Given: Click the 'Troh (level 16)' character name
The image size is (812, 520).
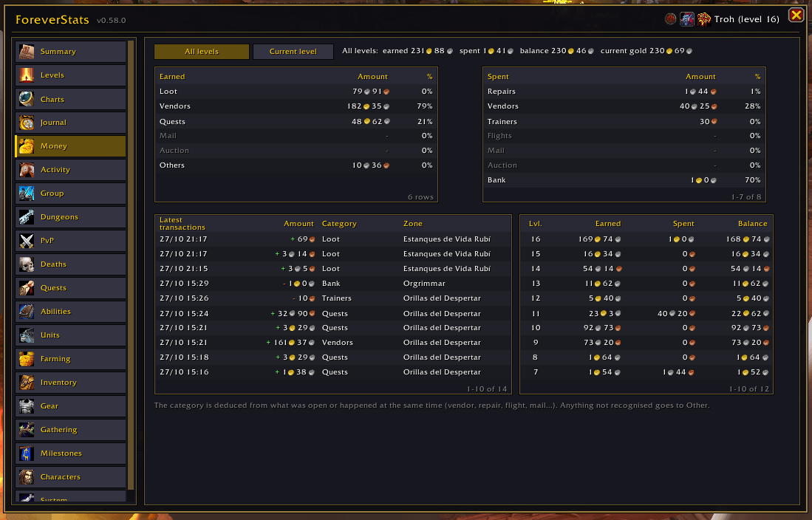Looking at the screenshot, I should (747, 19).
